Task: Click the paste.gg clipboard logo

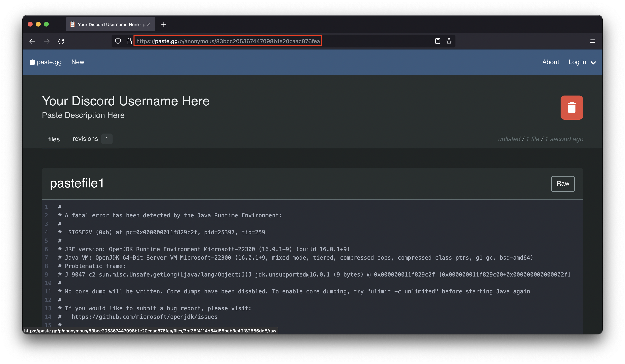Action: tap(32, 62)
